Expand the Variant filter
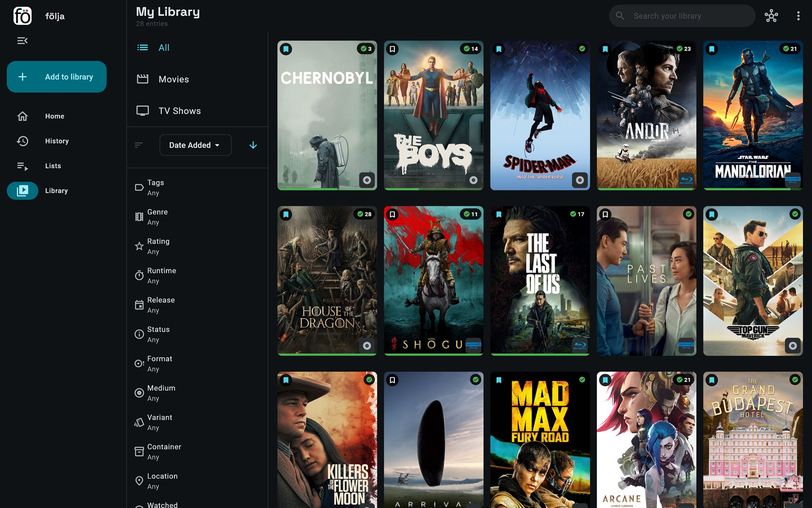This screenshot has width=812, height=508. (197, 422)
